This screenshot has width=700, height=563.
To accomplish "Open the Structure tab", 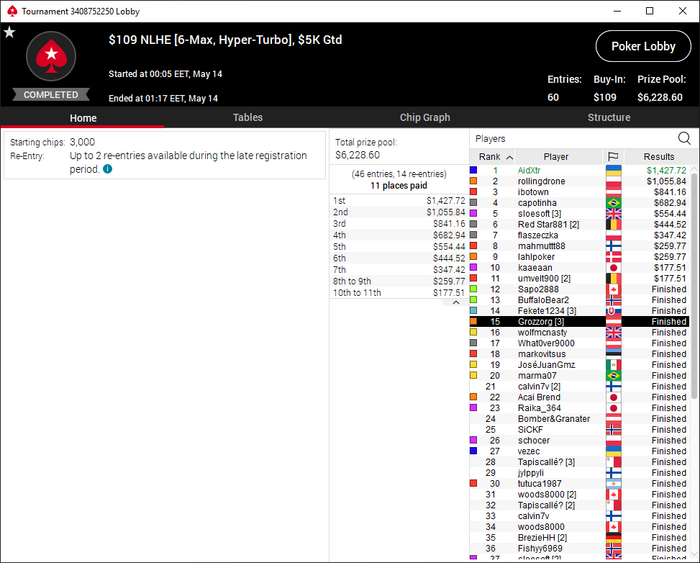I will tap(608, 117).
